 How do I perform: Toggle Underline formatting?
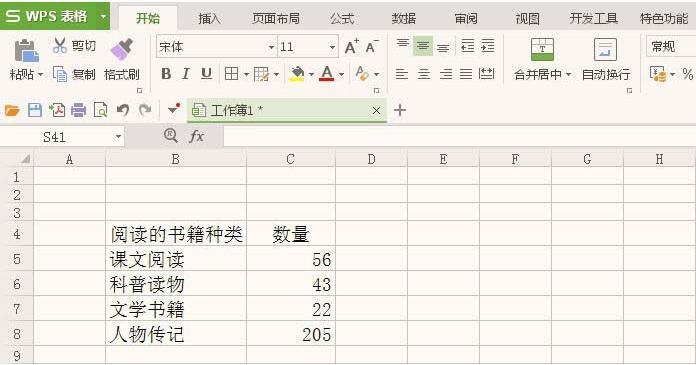(x=206, y=74)
